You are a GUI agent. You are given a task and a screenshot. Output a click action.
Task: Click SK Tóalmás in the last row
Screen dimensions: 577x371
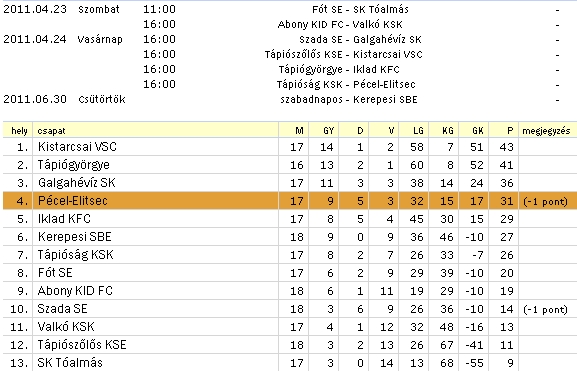(x=70, y=363)
